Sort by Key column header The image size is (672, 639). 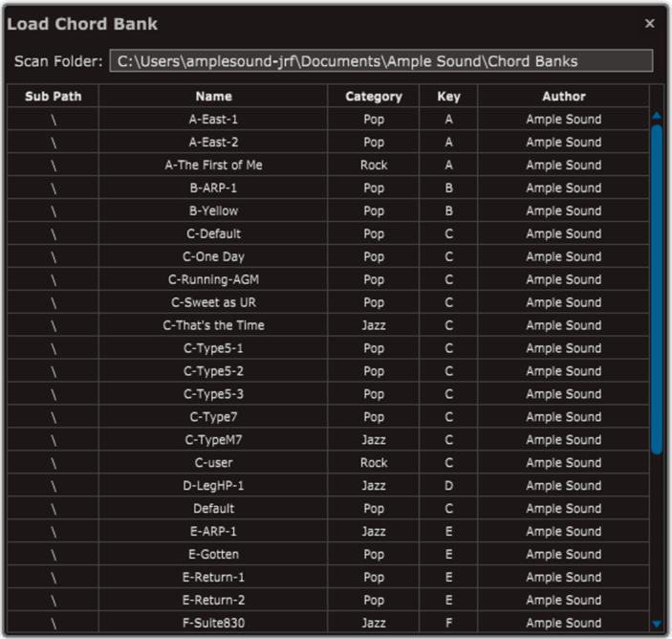point(448,96)
